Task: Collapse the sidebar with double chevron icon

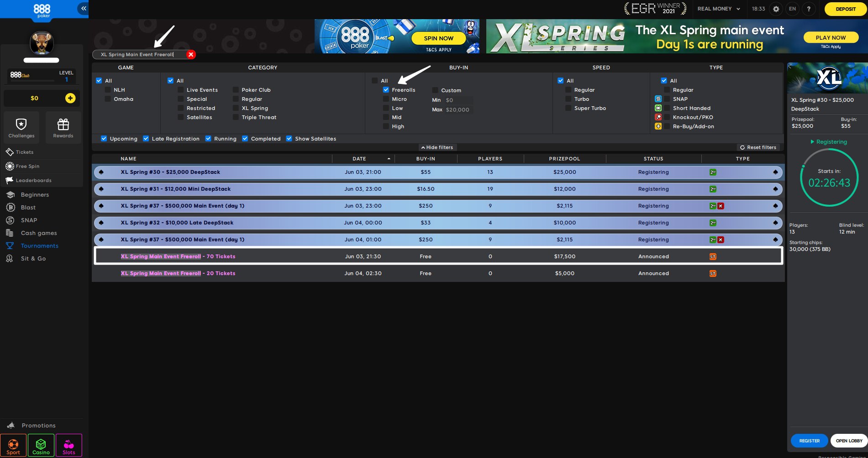Action: click(x=83, y=8)
